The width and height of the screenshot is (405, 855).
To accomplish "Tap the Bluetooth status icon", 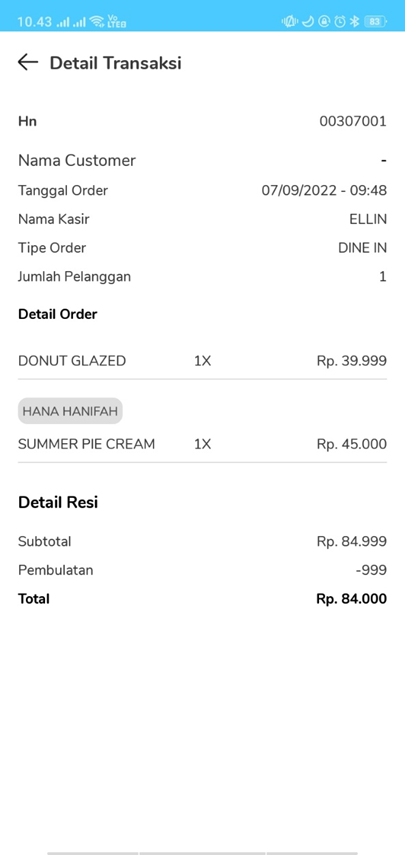I will pyautogui.click(x=355, y=22).
